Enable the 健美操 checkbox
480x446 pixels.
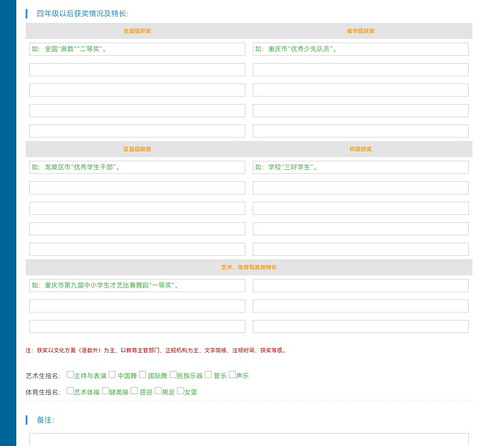point(106,391)
